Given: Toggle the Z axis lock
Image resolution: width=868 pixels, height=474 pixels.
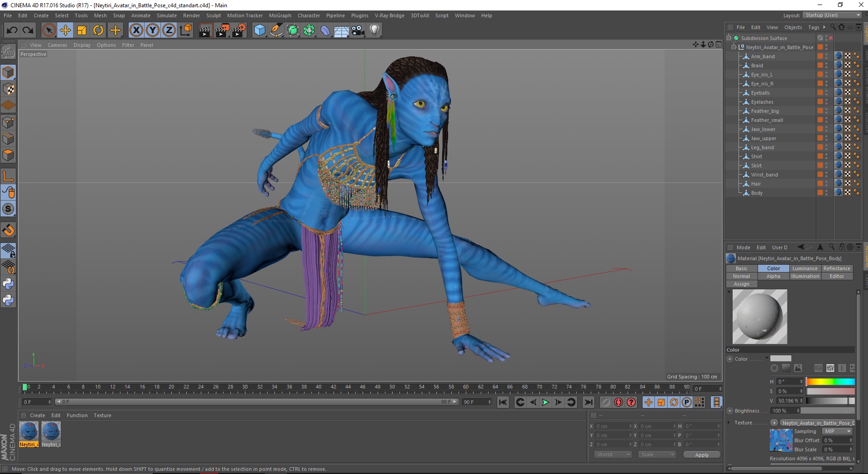Looking at the screenshot, I should click(169, 30).
